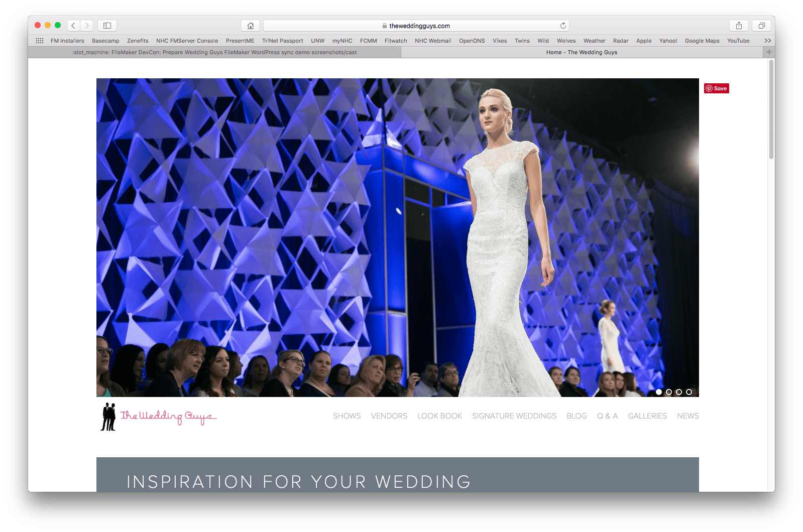Reload the current page
The height and width of the screenshot is (532, 803).
[x=563, y=26]
